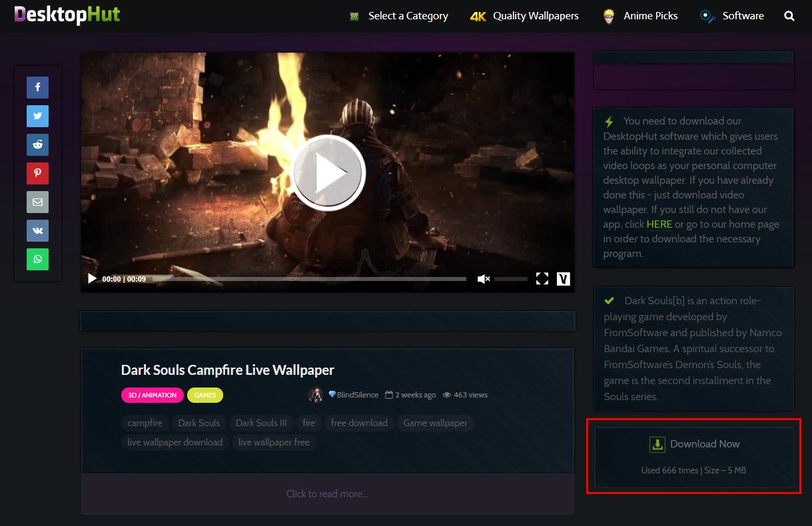
Task: Select the live wallpaper free tag
Action: tap(274, 442)
